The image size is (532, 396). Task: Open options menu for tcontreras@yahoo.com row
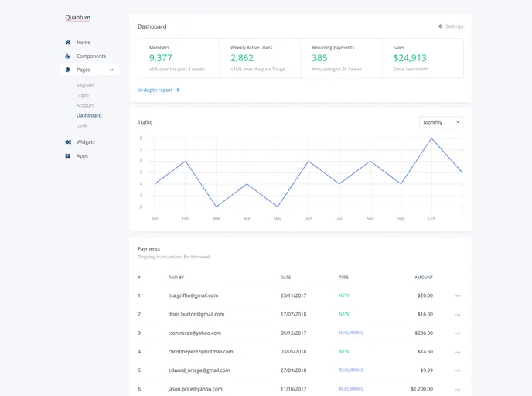[458, 333]
